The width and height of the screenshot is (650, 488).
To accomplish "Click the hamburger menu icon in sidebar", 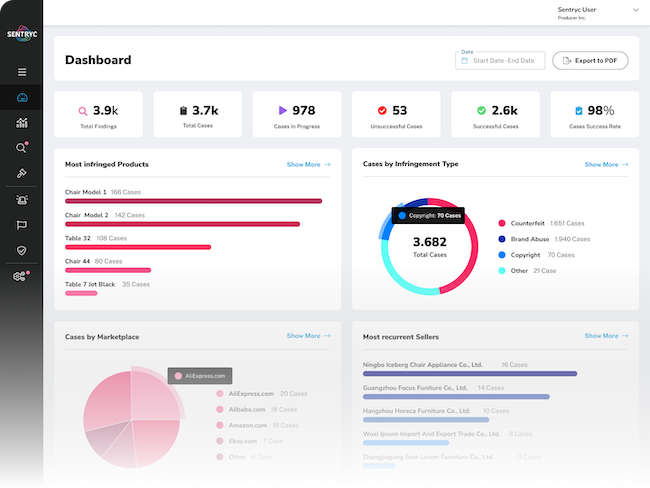I will pos(22,72).
